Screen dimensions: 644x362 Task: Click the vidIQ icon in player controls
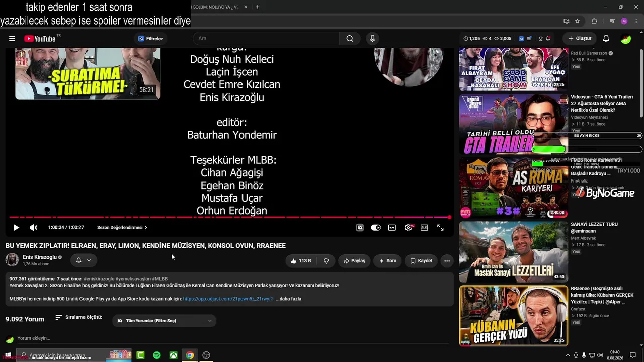point(360,228)
